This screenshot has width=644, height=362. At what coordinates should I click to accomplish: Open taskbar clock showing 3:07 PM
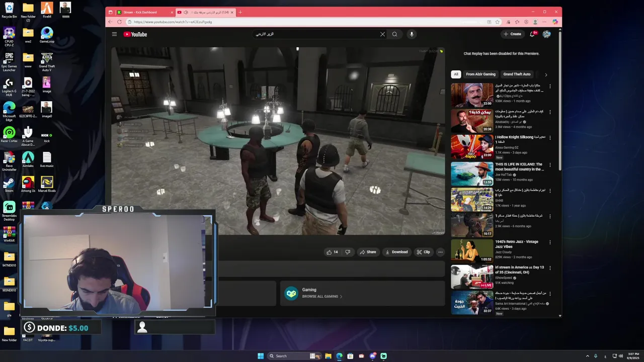pyautogui.click(x=633, y=356)
